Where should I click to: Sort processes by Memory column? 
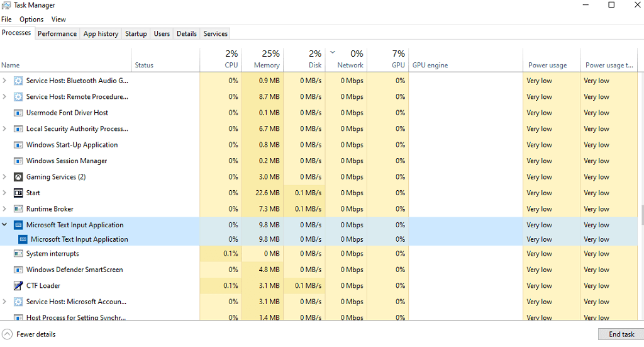click(x=267, y=65)
